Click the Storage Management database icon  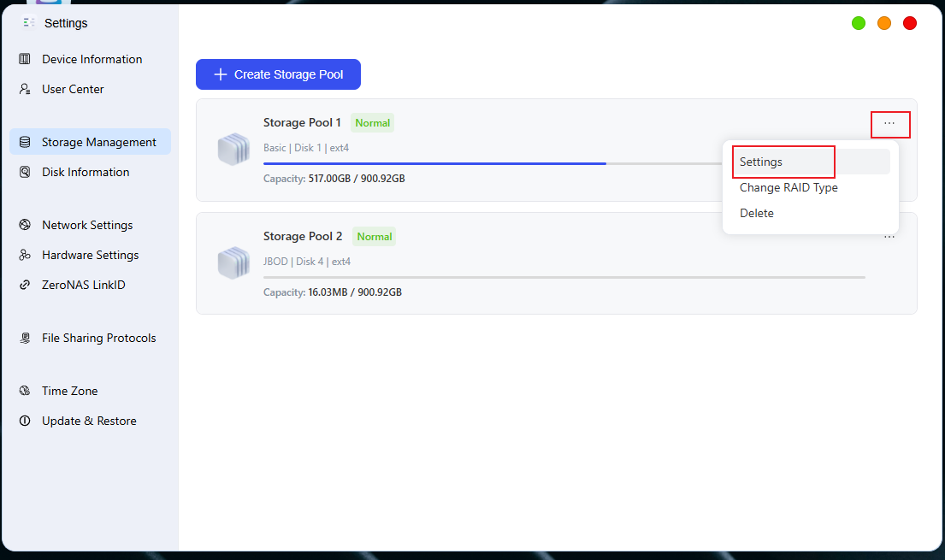(25, 142)
